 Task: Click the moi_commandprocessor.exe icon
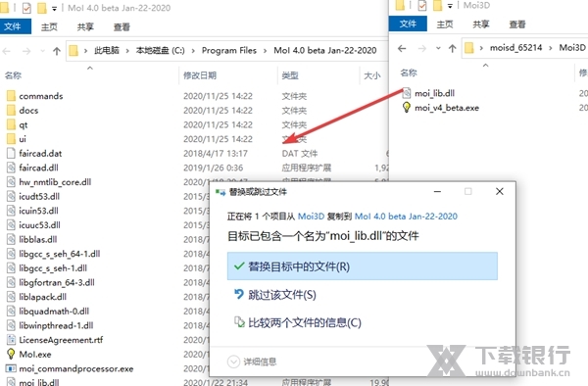pos(11,368)
